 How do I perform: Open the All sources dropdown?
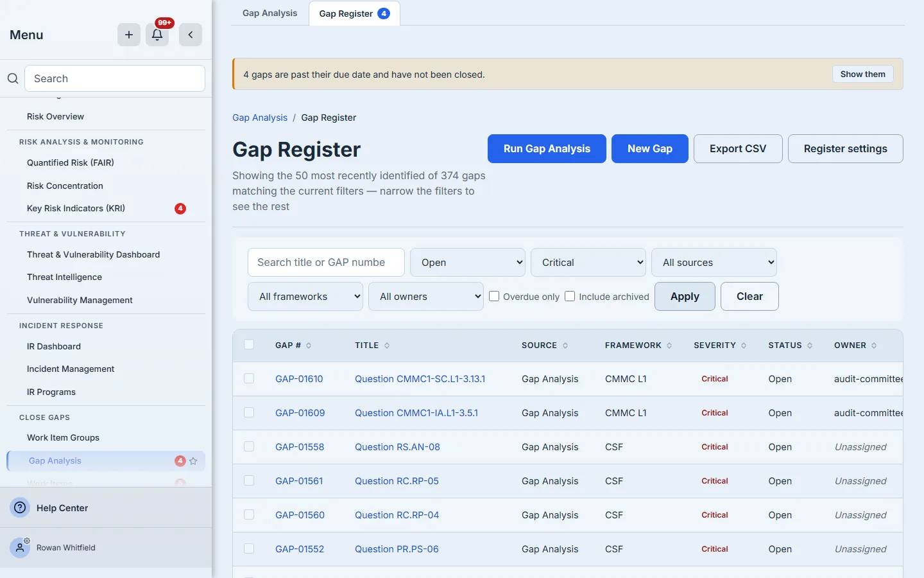[714, 263]
